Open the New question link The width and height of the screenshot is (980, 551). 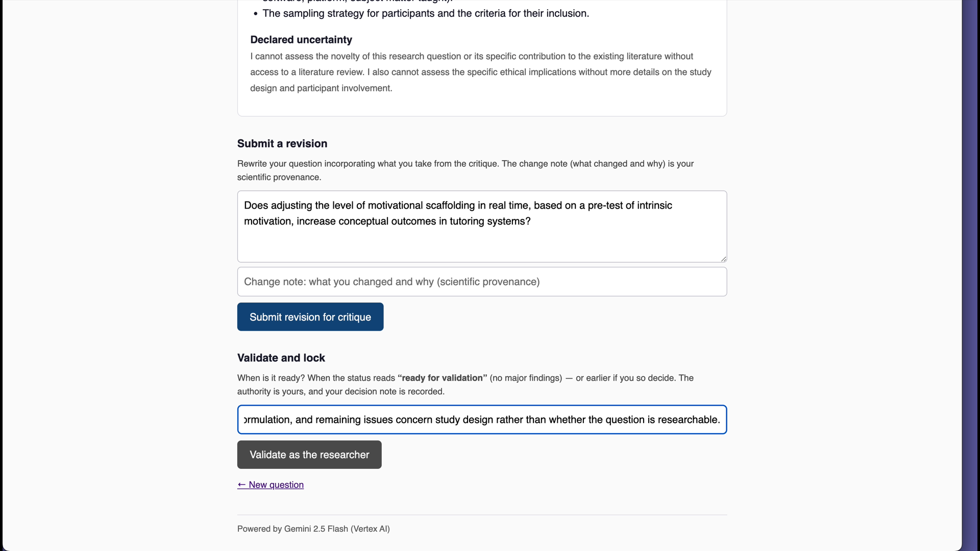coord(271,485)
